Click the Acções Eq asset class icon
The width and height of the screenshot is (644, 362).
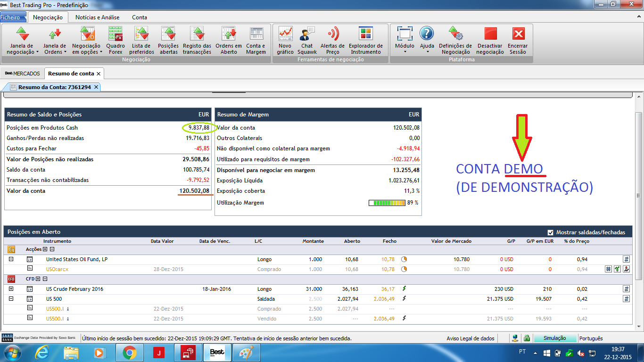pos(12,249)
